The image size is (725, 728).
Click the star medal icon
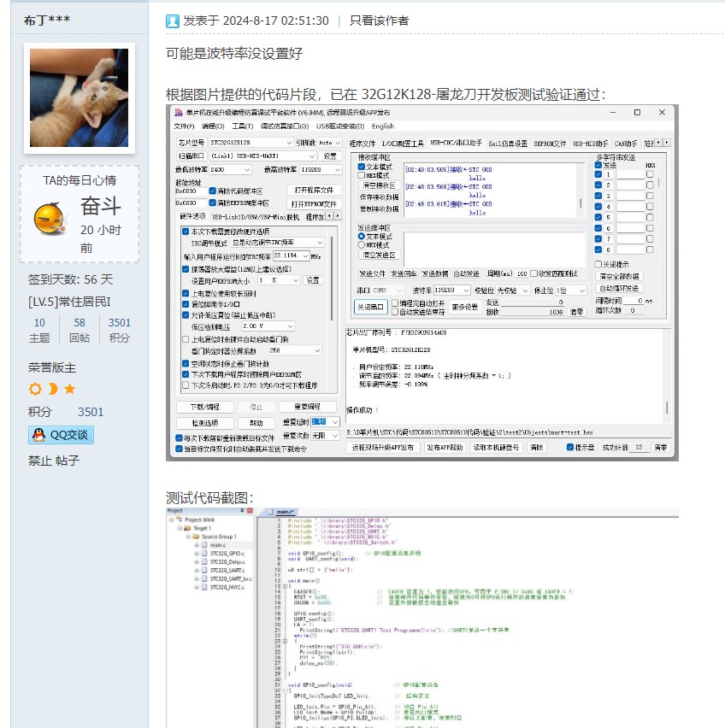coord(69,389)
